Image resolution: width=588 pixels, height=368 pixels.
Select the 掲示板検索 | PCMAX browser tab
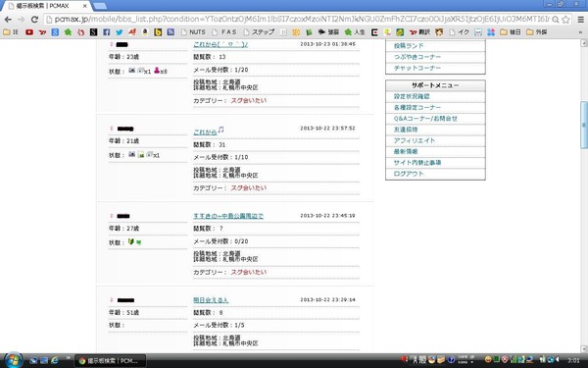pyautogui.click(x=47, y=6)
